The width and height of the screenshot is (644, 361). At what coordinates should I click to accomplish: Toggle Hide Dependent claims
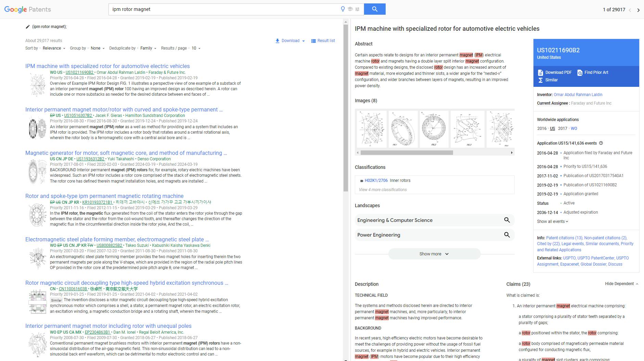click(x=621, y=284)
